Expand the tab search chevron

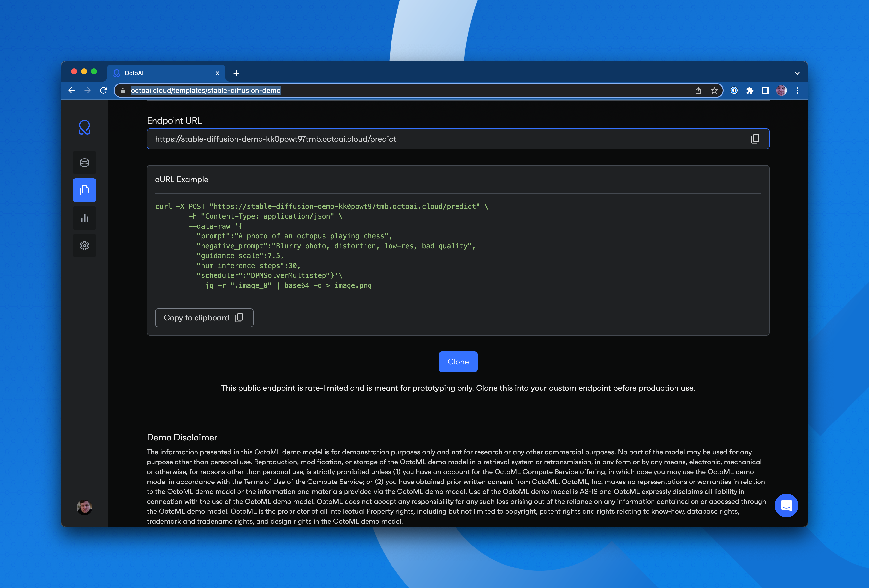[x=797, y=73]
